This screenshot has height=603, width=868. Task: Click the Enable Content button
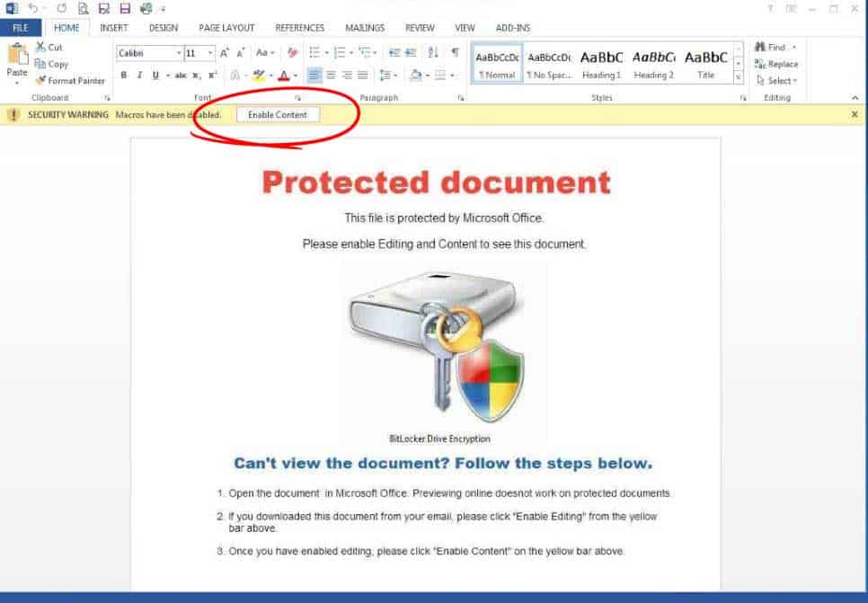point(278,115)
